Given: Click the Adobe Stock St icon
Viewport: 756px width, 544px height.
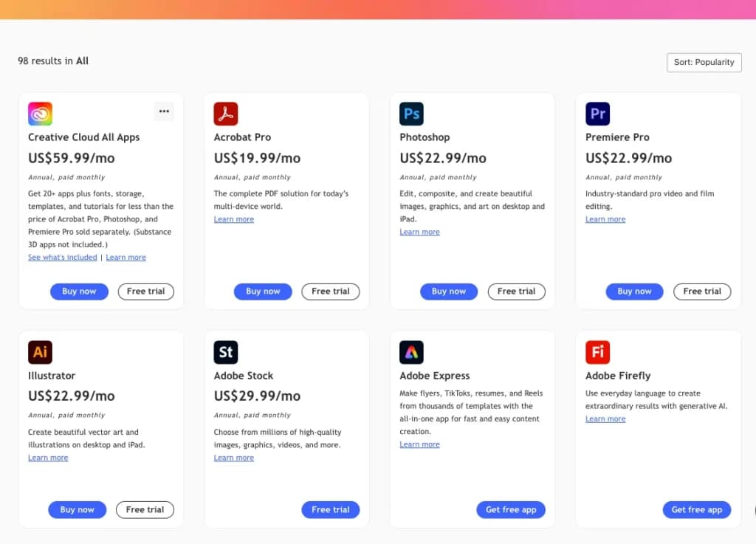Looking at the screenshot, I should coord(226,352).
